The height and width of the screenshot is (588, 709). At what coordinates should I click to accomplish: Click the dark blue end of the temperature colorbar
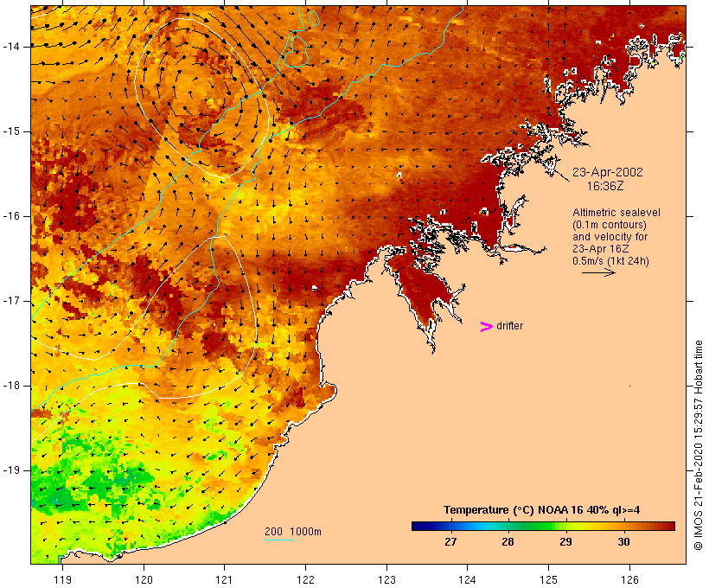click(418, 526)
